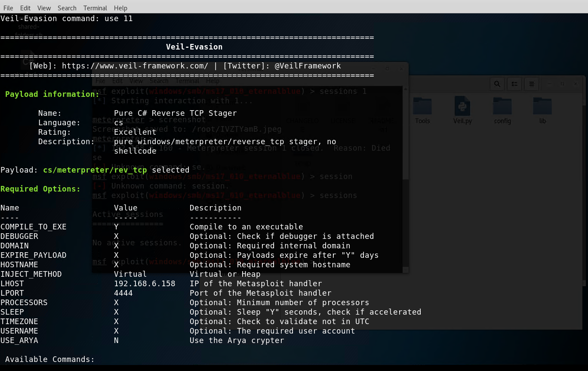Image resolution: width=588 pixels, height=371 pixels.
Task: Click the 'Veil-Evasion' banner title
Action: [194, 47]
